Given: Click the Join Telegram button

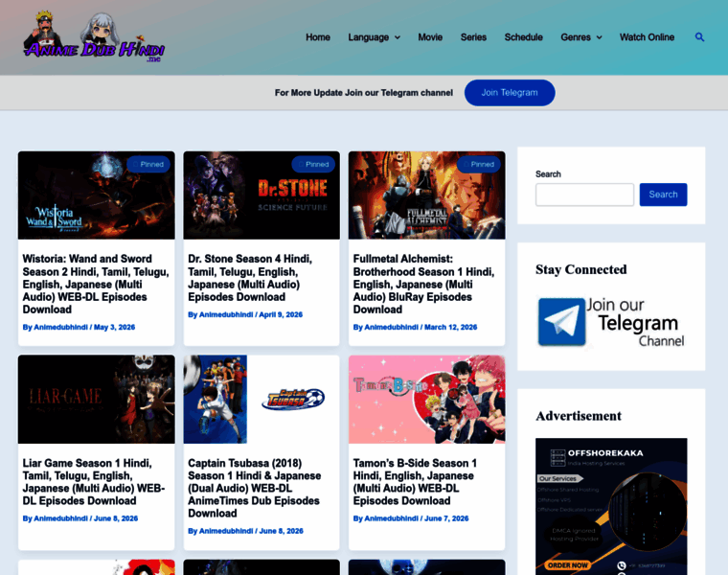Looking at the screenshot, I should click(510, 92).
